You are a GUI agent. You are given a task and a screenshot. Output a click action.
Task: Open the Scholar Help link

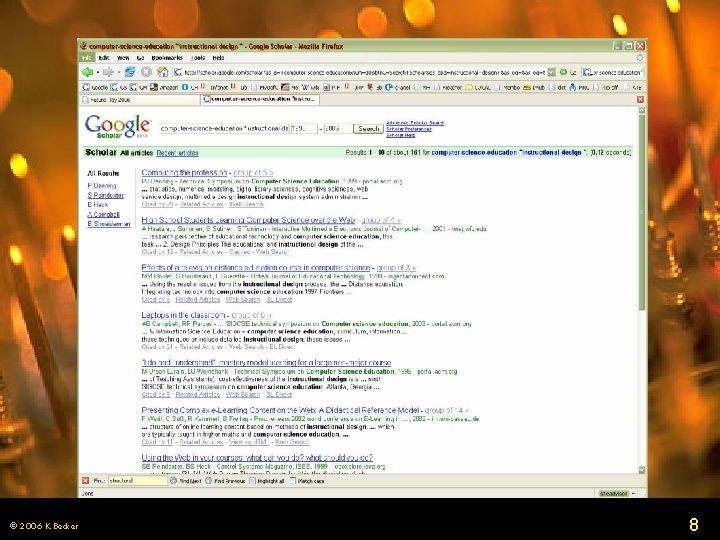400,135
